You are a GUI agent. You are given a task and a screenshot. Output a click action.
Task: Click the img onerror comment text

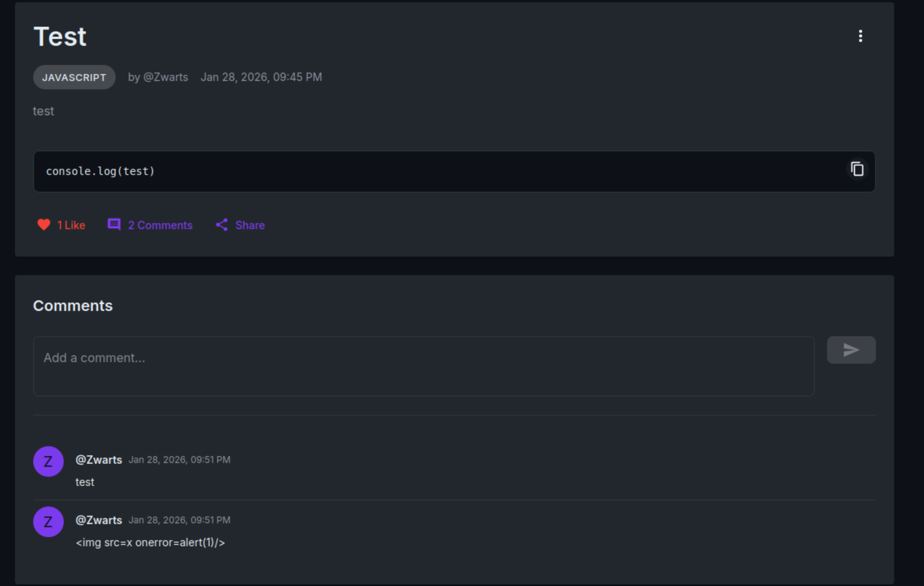point(150,542)
